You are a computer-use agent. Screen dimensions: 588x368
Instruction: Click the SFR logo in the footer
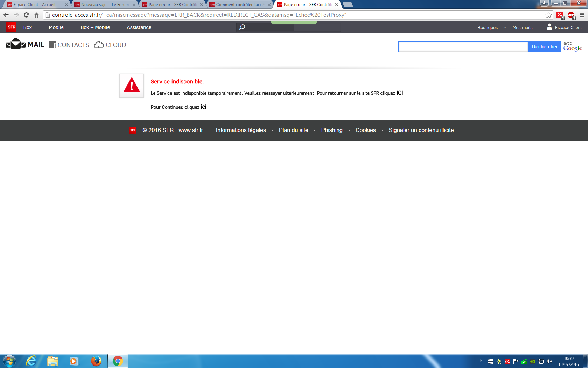coord(133,130)
